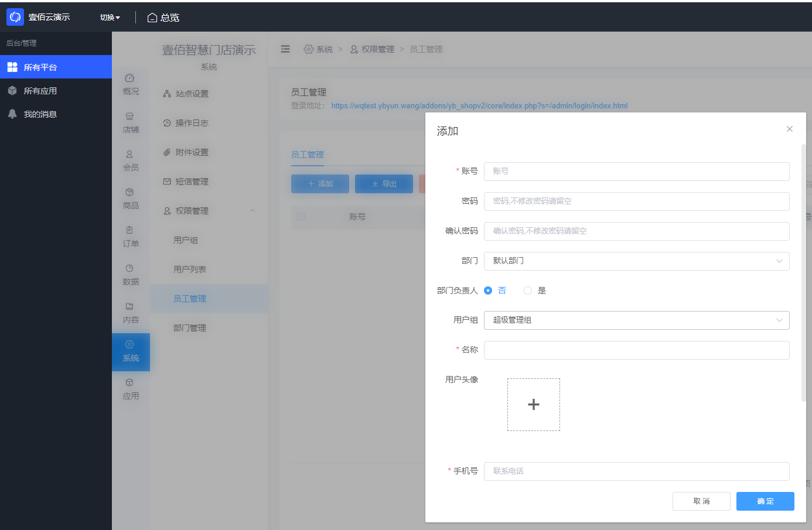Click the 壹佰云 logo icon
812x530 pixels.
pos(15,17)
